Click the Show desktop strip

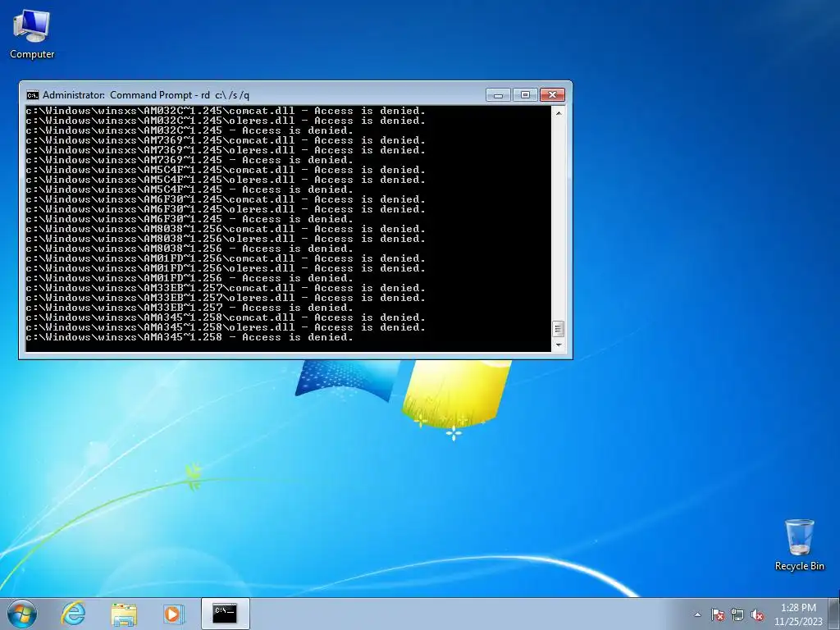(834, 614)
